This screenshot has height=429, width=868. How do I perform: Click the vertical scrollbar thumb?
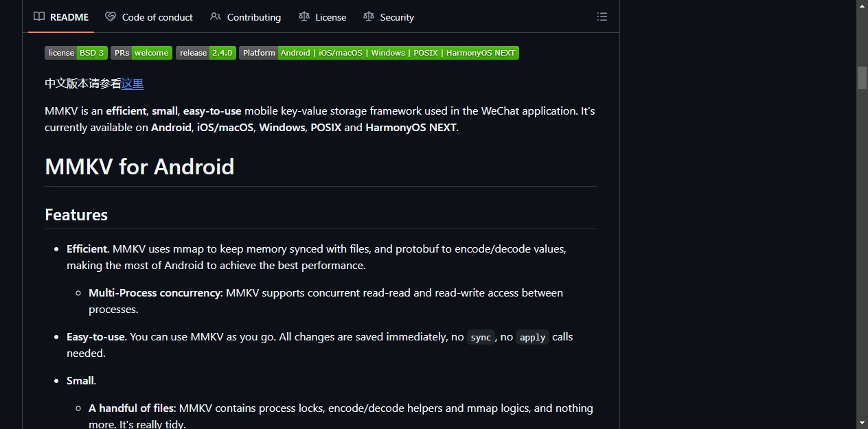point(863,78)
